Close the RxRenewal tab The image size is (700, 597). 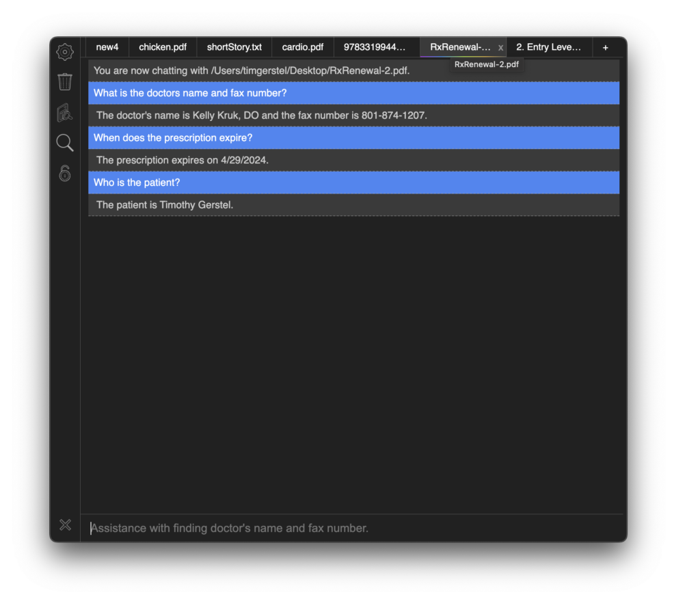pyautogui.click(x=500, y=48)
